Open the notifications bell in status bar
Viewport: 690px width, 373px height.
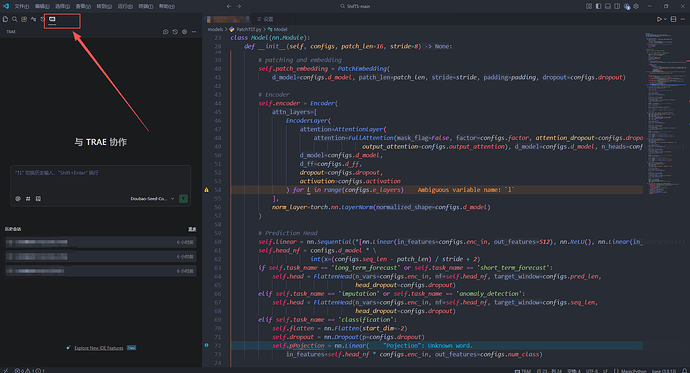point(684,370)
